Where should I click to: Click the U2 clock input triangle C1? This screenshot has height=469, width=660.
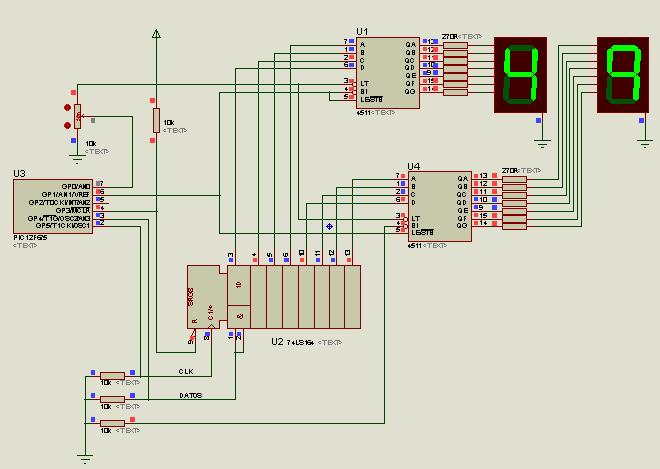(211, 326)
